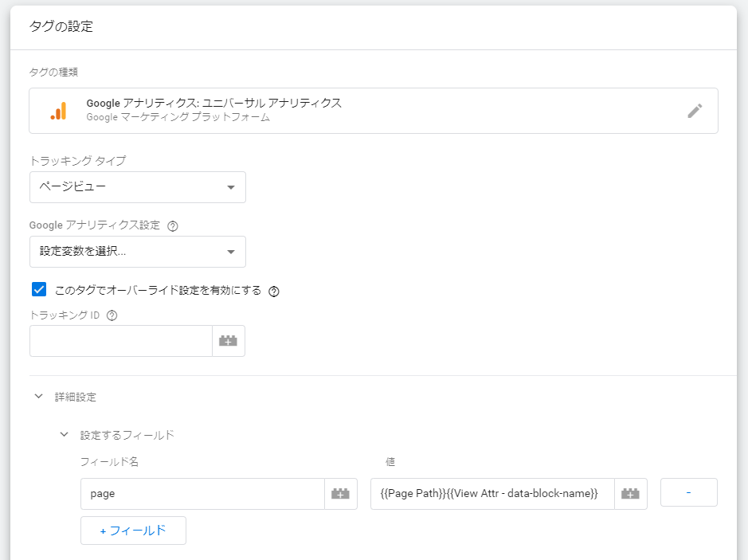
Task: Open the 設定変数を選択 dropdown
Action: pos(137,252)
